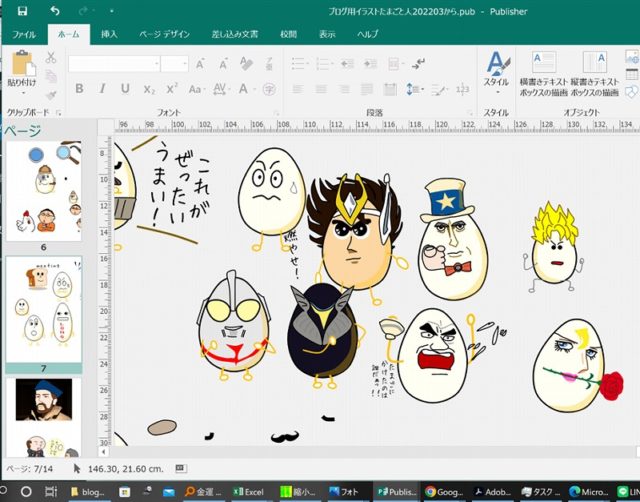This screenshot has width=640, height=502.
Task: Toggle Justify text alignment button
Action: pos(367,89)
